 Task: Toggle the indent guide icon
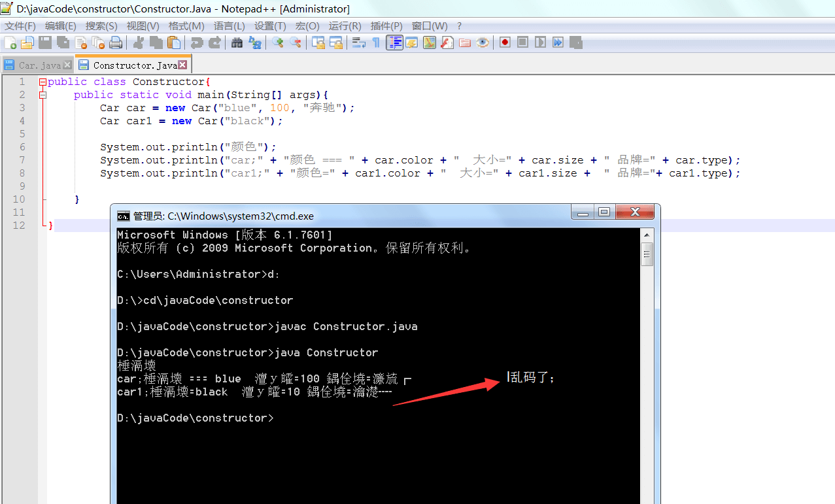pos(394,42)
